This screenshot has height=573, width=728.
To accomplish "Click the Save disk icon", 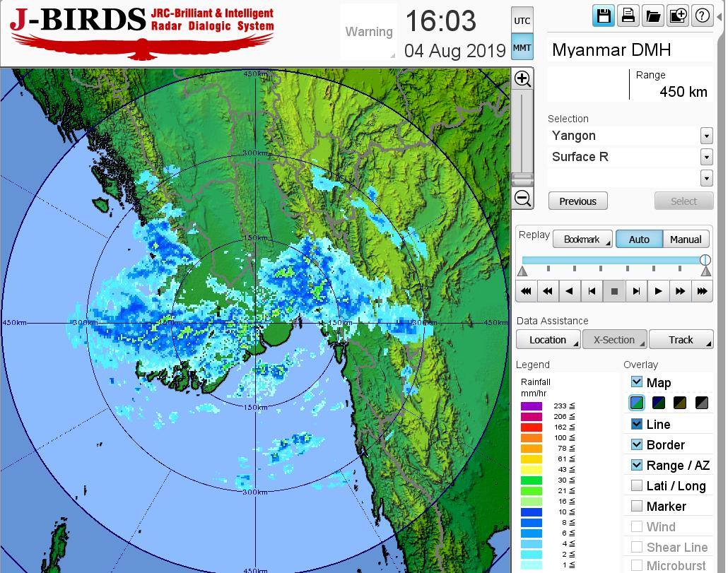I will click(x=604, y=16).
